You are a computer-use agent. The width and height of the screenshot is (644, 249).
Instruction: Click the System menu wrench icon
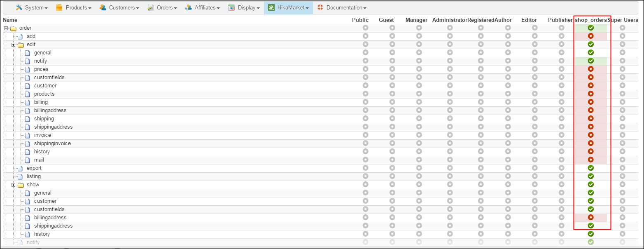pyautogui.click(x=19, y=7)
